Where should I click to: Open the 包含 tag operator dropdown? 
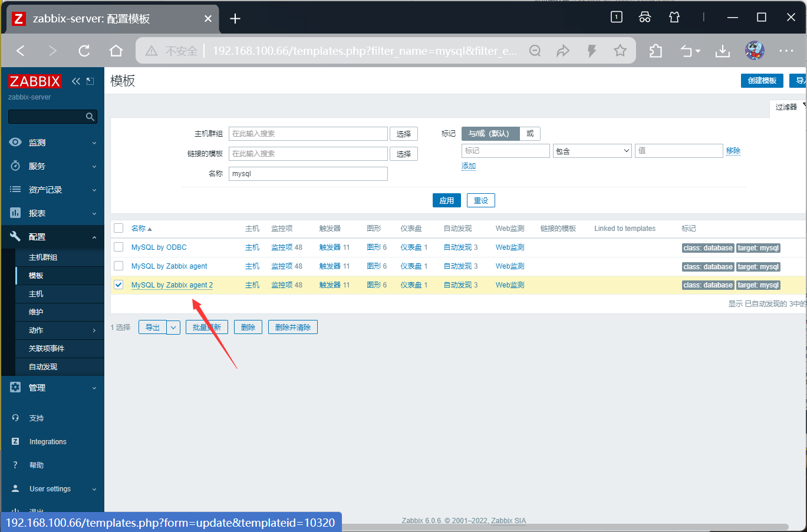coord(592,151)
